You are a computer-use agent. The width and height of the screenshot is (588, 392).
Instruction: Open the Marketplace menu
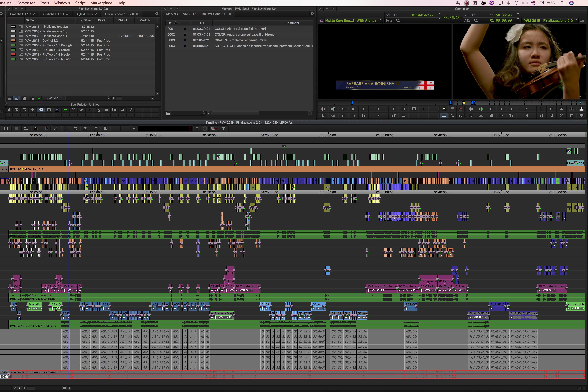[101, 3]
